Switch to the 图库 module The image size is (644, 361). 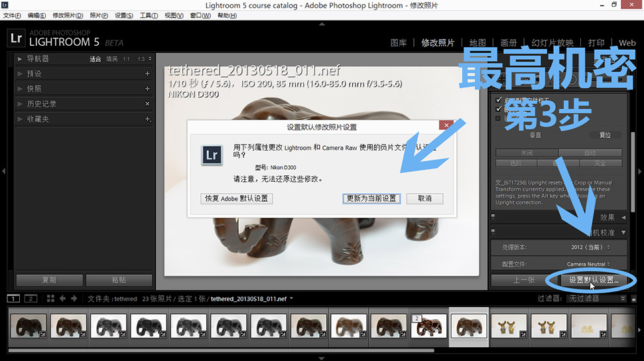pos(399,42)
